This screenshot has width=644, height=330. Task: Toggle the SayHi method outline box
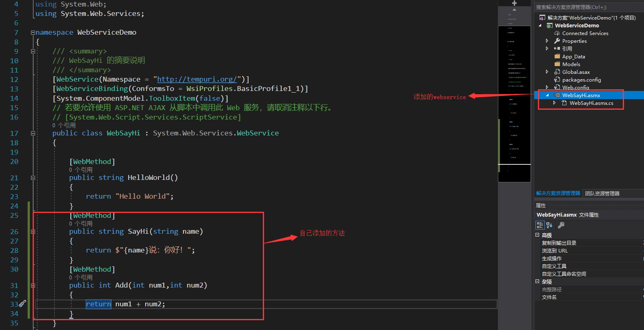[x=33, y=232]
